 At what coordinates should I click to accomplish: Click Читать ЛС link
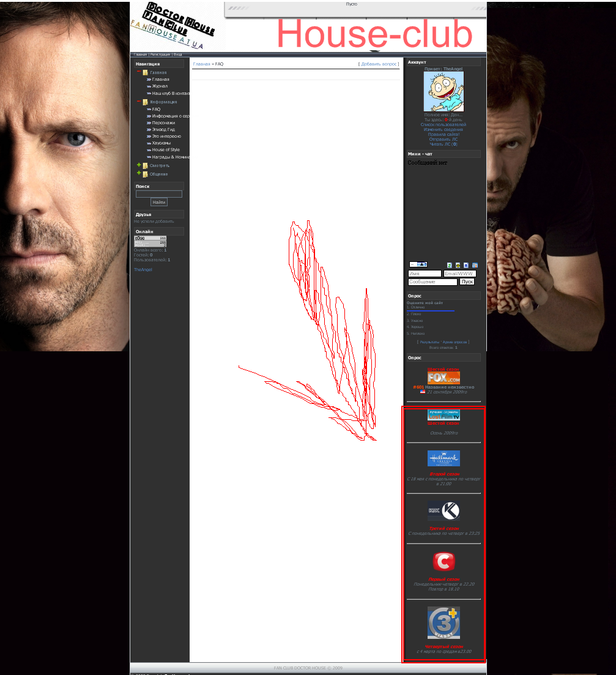443,144
